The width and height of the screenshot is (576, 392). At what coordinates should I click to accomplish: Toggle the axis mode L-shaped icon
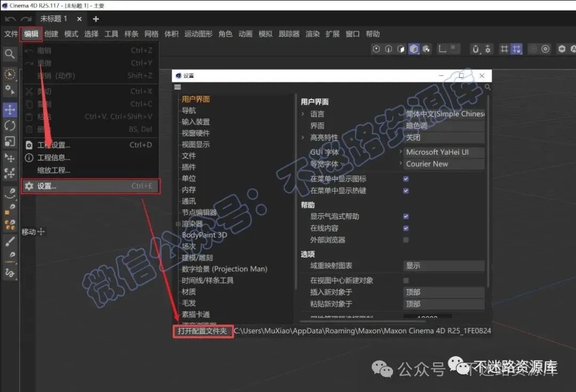(x=443, y=49)
